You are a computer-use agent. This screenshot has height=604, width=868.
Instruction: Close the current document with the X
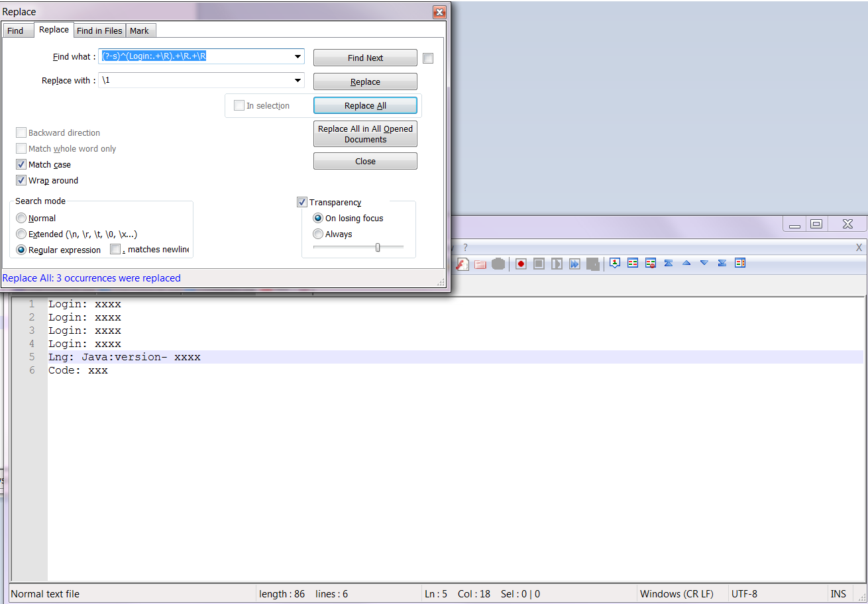(859, 247)
